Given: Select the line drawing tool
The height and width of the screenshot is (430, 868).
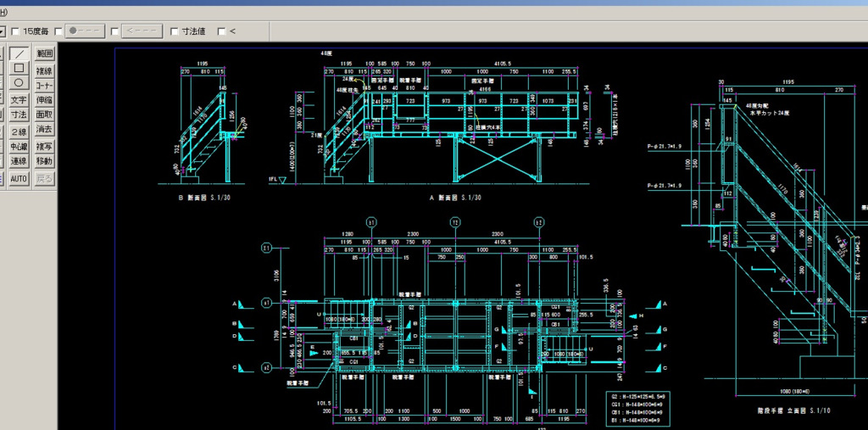Looking at the screenshot, I should [19, 53].
